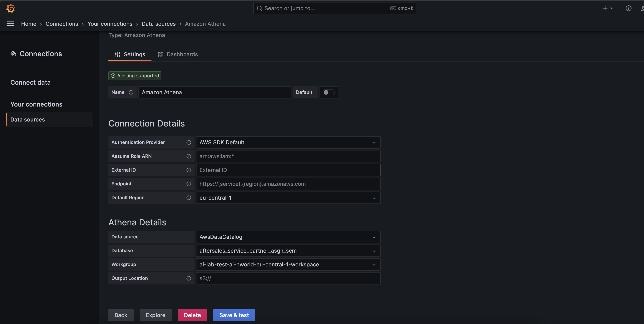Click the Settings tab sliders icon

tap(117, 55)
